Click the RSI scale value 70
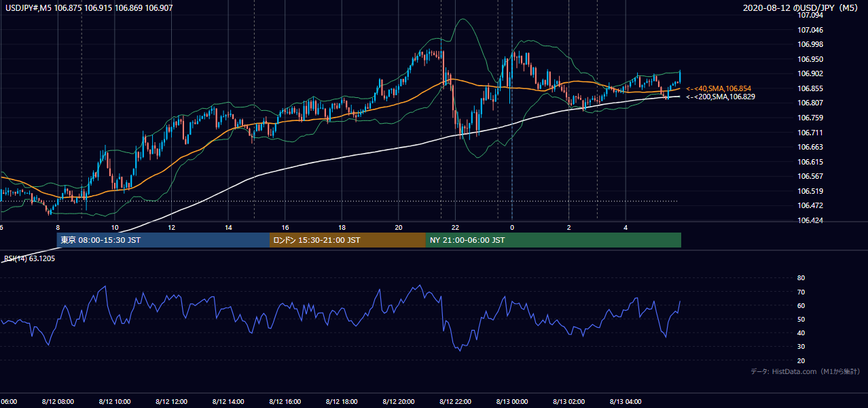 click(x=801, y=292)
